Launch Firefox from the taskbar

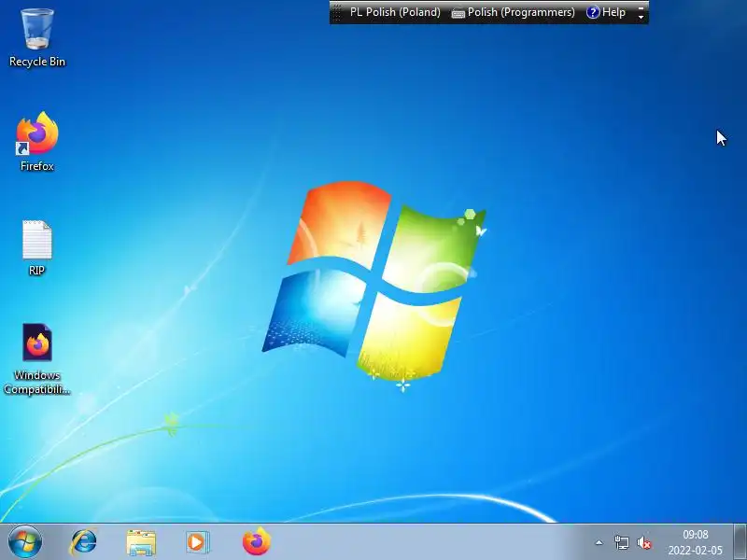pyautogui.click(x=256, y=541)
